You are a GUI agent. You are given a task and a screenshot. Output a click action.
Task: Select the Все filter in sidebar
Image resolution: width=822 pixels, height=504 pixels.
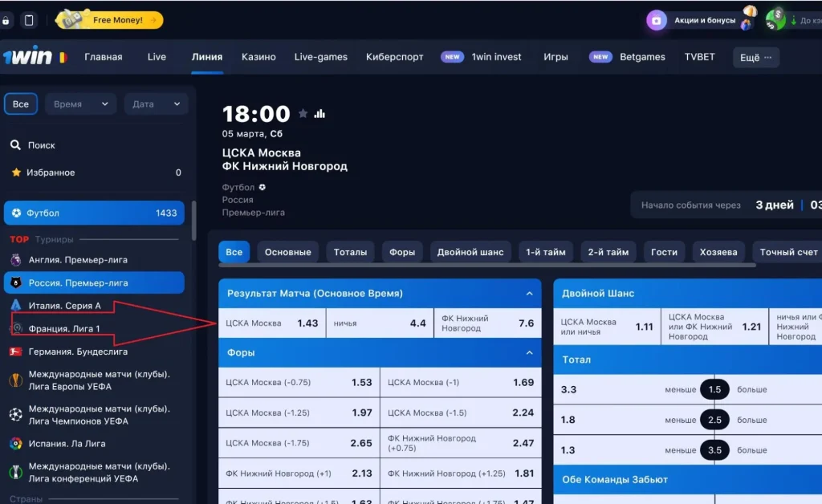21,104
